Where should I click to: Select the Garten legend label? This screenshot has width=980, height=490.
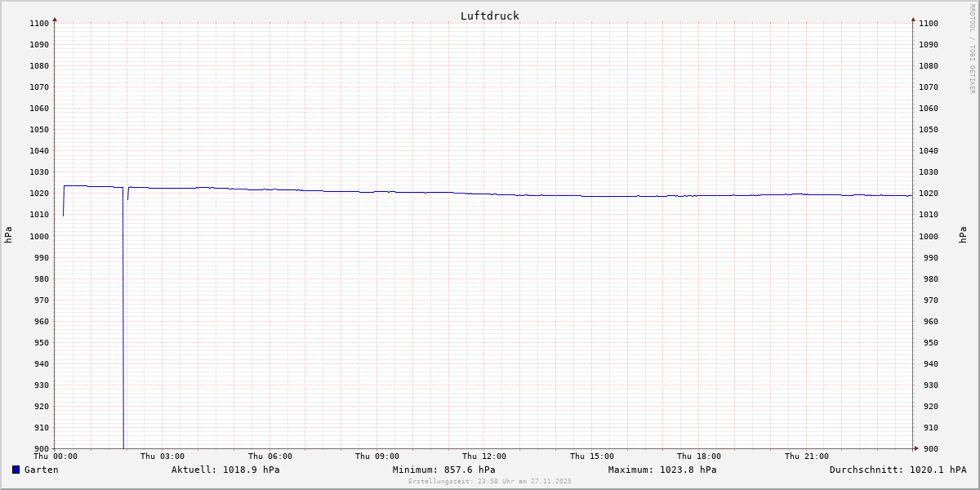41,470
